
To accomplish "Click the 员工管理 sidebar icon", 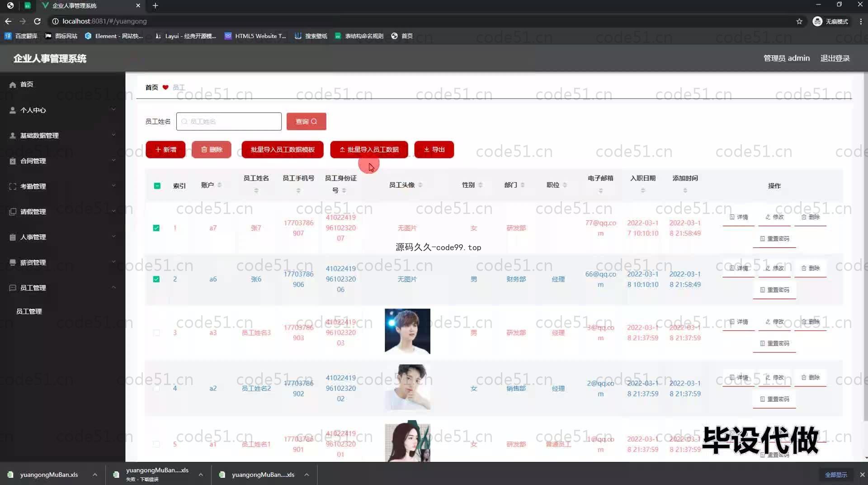I will pos(13,288).
